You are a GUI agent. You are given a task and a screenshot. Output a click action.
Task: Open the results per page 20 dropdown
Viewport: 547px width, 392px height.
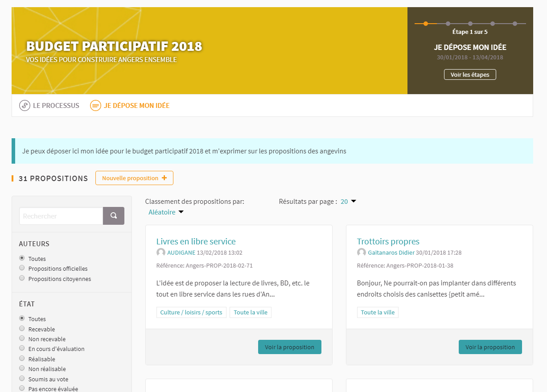[348, 202]
